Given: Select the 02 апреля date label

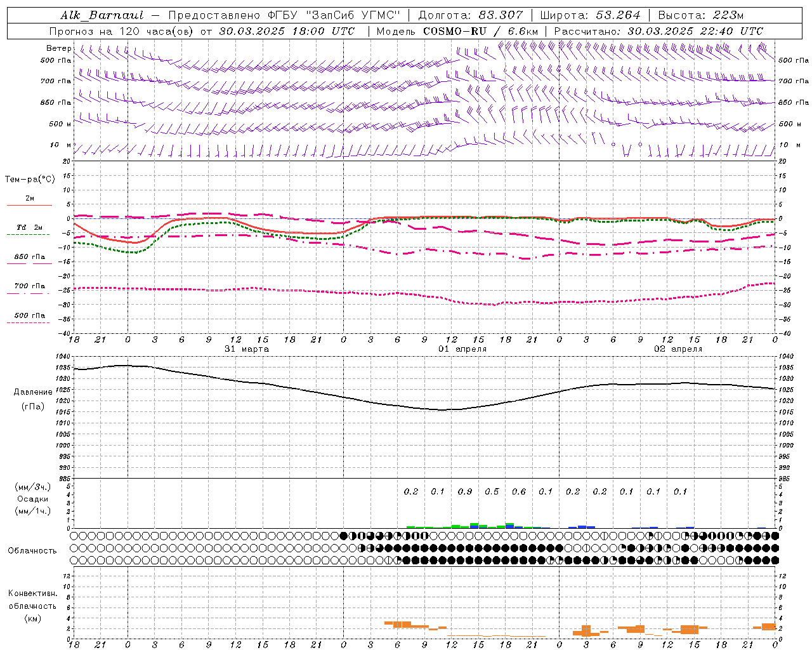Looking at the screenshot, I should click(678, 349).
